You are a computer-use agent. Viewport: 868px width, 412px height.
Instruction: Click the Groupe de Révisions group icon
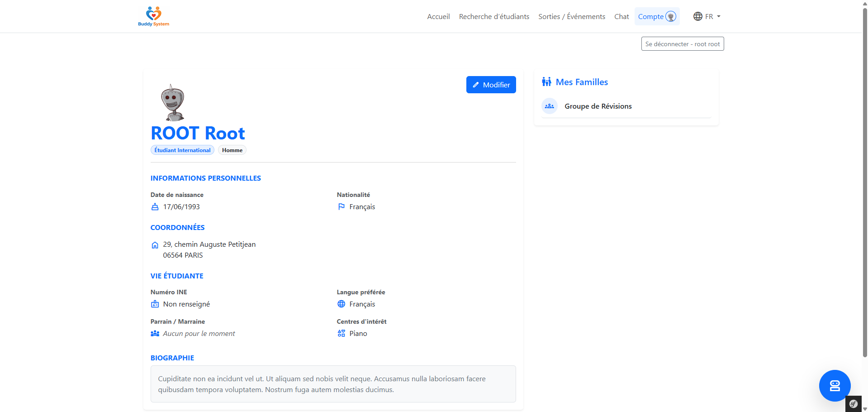[550, 106]
